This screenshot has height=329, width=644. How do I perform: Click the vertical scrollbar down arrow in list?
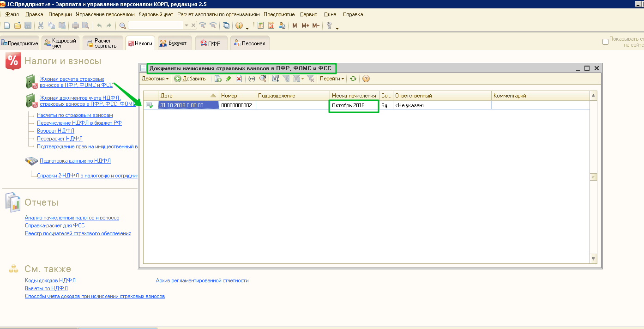coord(593,259)
